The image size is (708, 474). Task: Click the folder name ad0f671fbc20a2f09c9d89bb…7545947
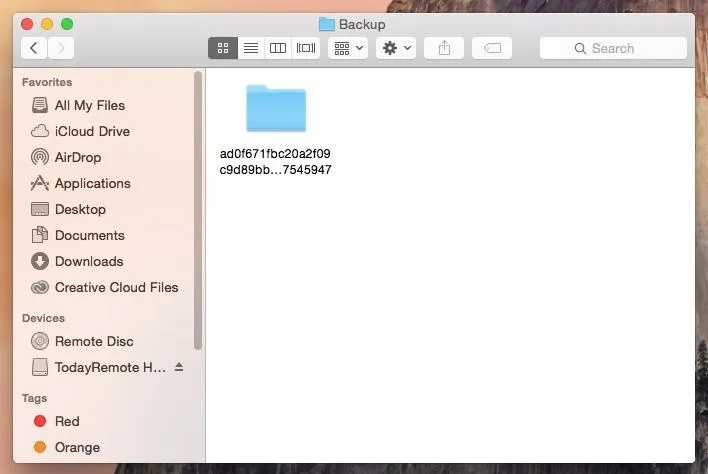click(x=275, y=162)
